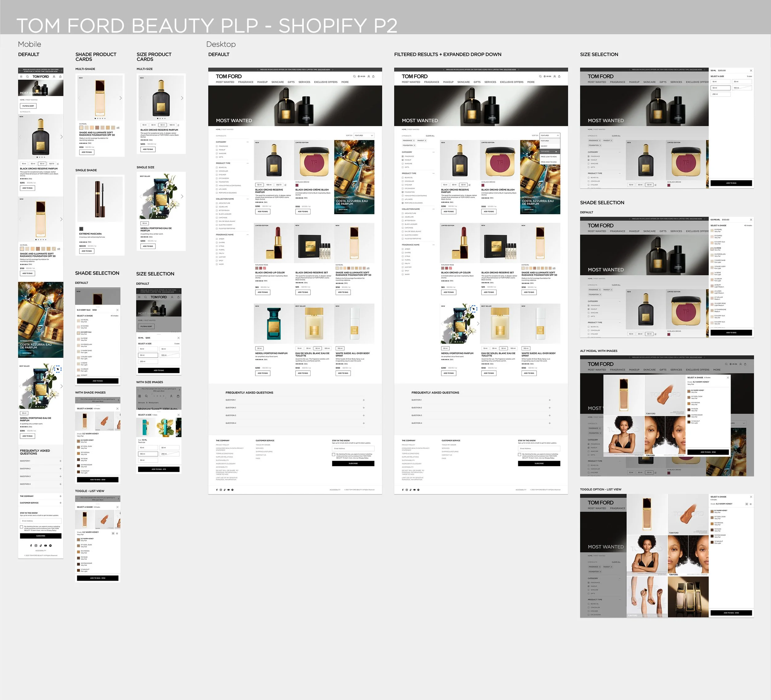Screen dimensions: 771x700
Task: Check Skincare category in Desktop Default filters
Action: pyautogui.click(x=217, y=153)
